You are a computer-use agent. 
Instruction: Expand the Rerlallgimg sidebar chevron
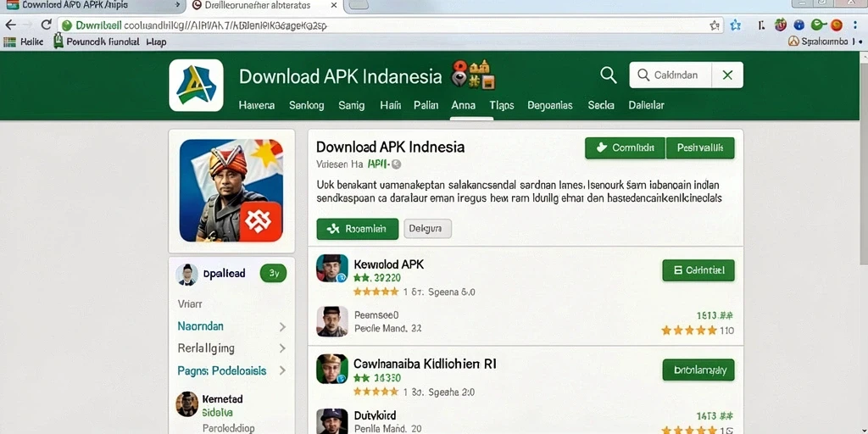pyautogui.click(x=282, y=348)
